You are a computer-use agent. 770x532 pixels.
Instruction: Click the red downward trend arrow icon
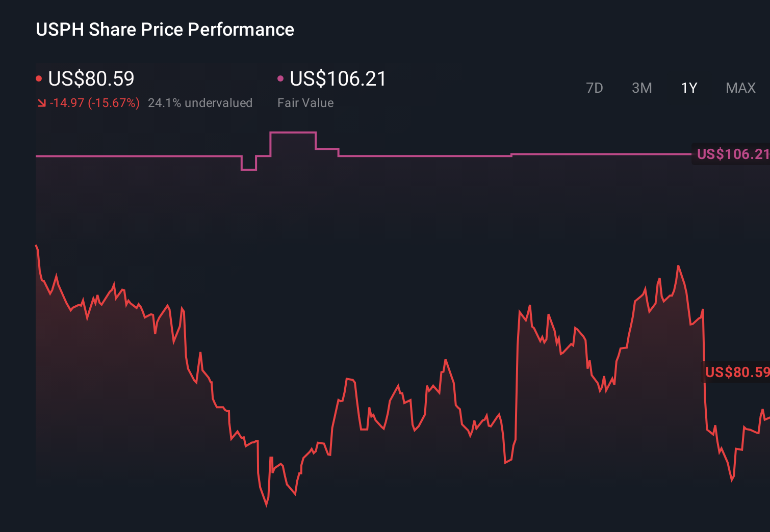(42, 103)
